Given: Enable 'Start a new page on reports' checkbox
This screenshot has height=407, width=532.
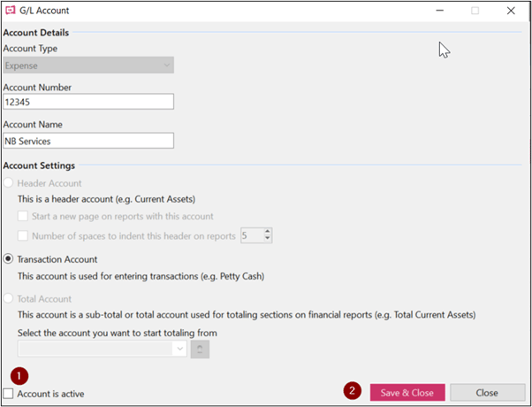Looking at the screenshot, I should tap(23, 216).
